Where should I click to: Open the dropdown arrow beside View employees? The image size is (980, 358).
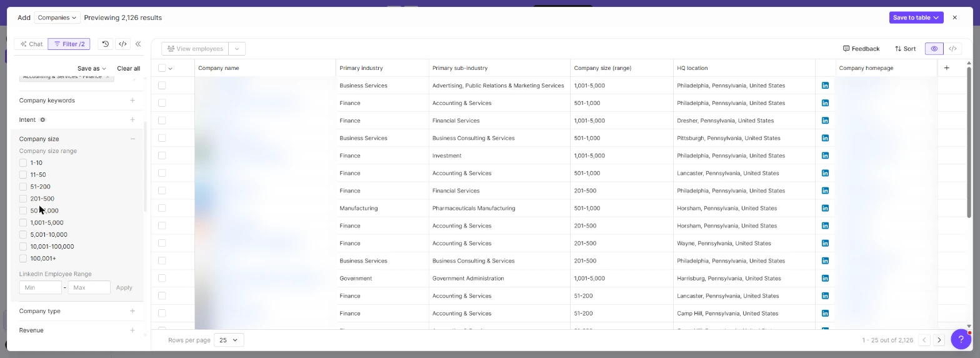coord(237,49)
